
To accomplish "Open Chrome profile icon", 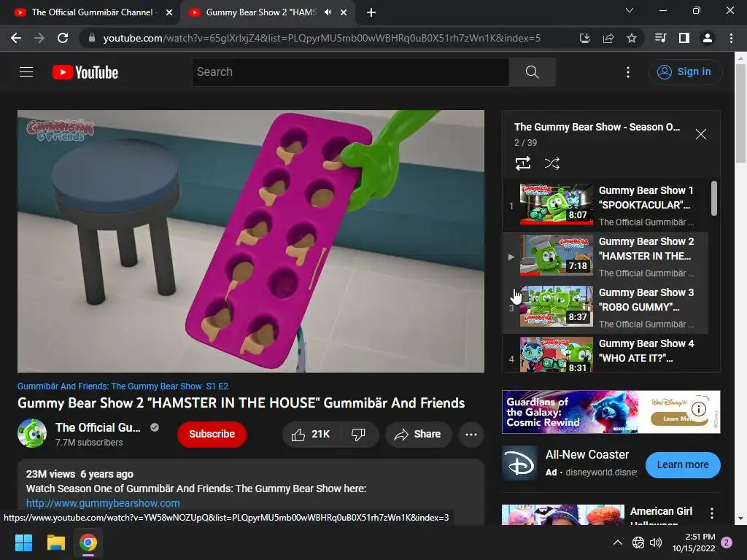I will (708, 38).
